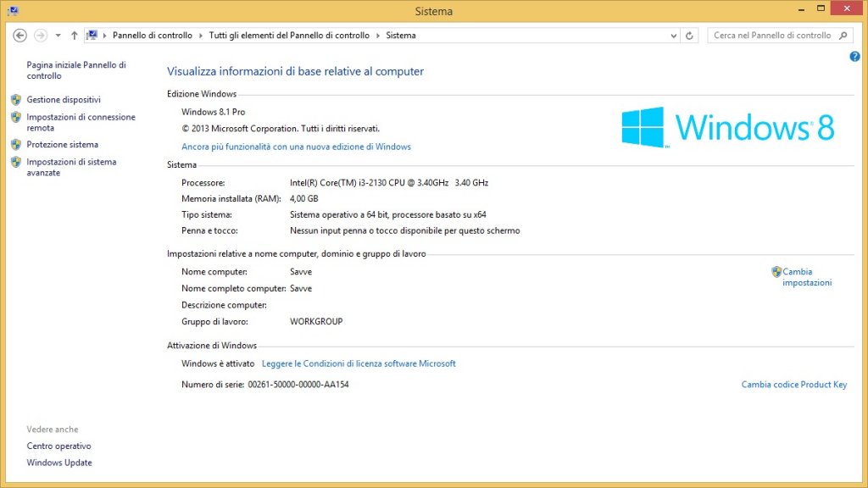Screen dimensions: 868x488
Task: Click the Visualizza informazioni di base heading
Action: pos(296,71)
